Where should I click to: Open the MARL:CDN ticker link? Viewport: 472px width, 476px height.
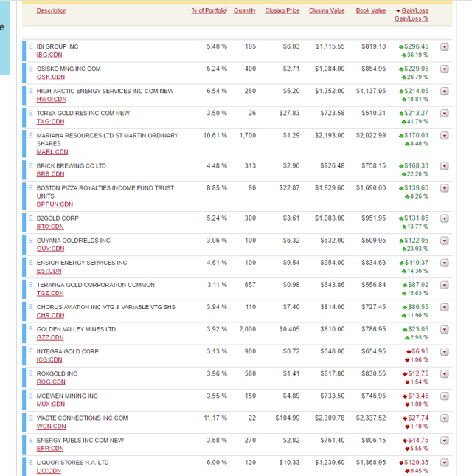52,152
